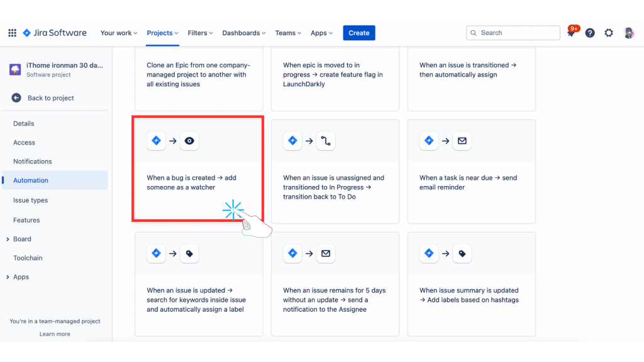Expand the Board section in sidebar

pos(8,239)
